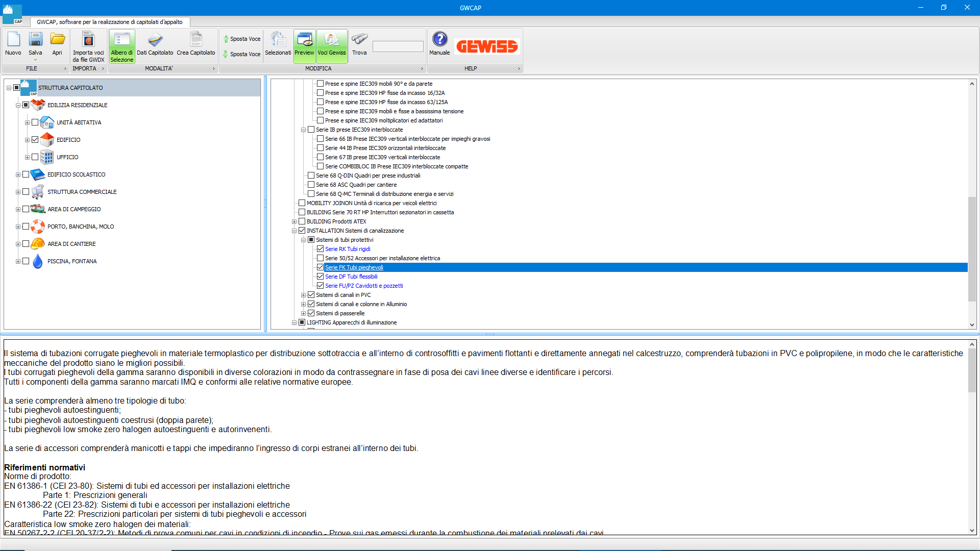The image size is (980, 551).
Task: Collapse Serie IB prese IEC309 interbloccate node
Action: pos(303,130)
